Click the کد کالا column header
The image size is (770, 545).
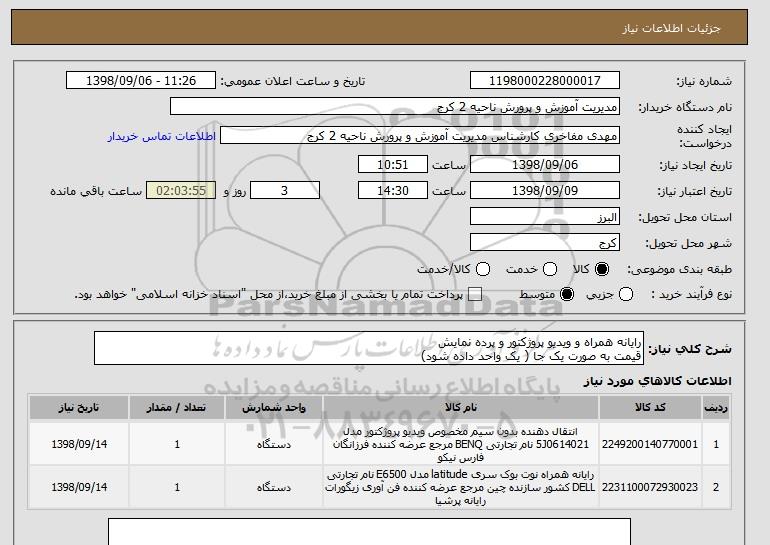650,408
